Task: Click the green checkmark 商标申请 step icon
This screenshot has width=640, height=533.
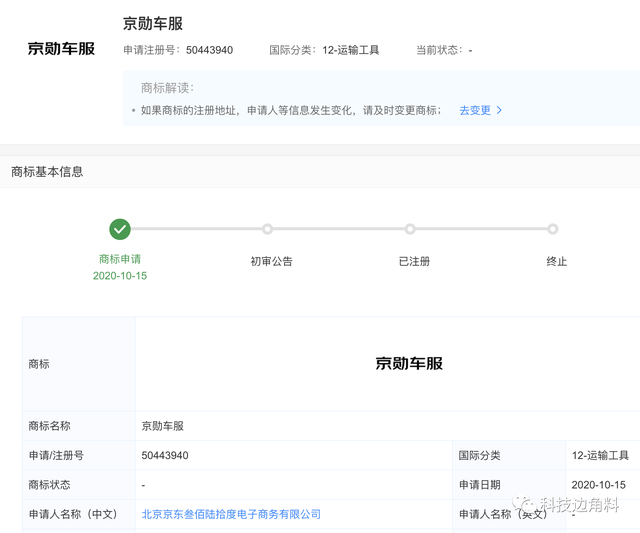Action: click(120, 229)
